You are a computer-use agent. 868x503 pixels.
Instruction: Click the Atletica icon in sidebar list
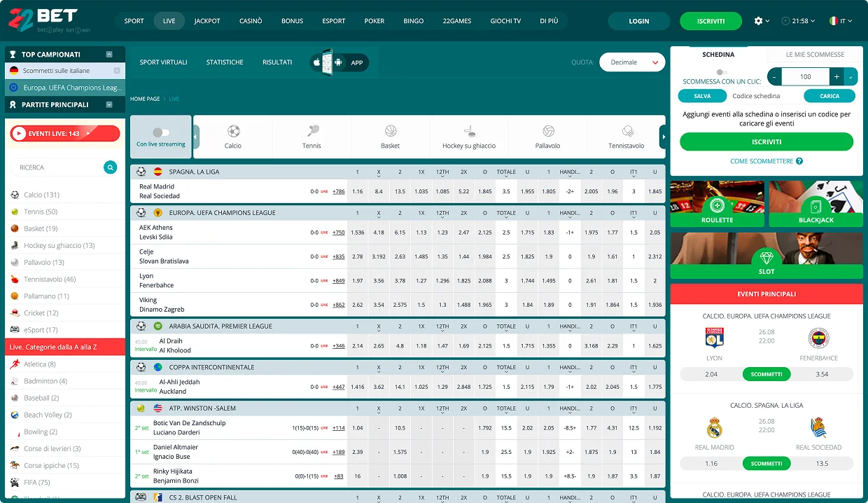tap(15, 364)
